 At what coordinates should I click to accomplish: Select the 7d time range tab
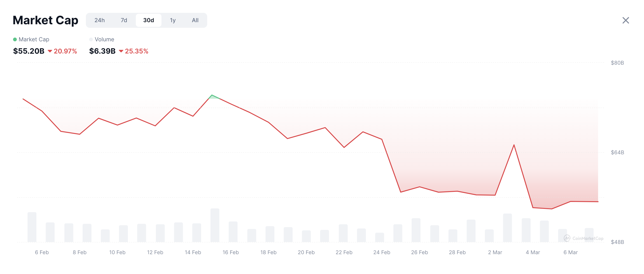pos(124,20)
